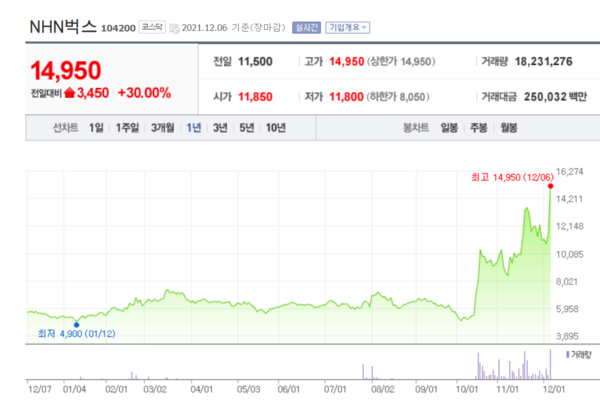Screen dimensions: 600x406
Task: Click the 전일 value 11,500
Action: (x=255, y=62)
